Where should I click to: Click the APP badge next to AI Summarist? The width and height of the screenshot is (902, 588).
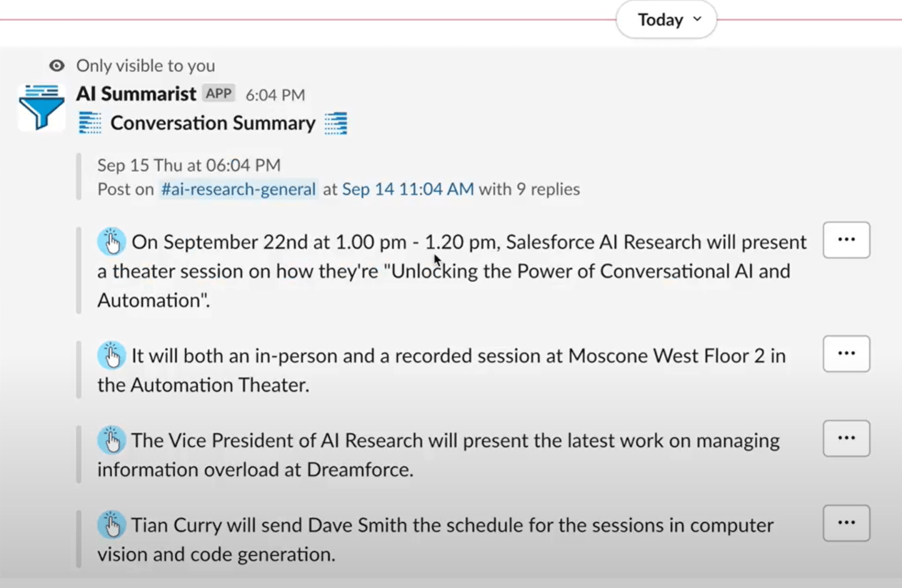click(218, 93)
